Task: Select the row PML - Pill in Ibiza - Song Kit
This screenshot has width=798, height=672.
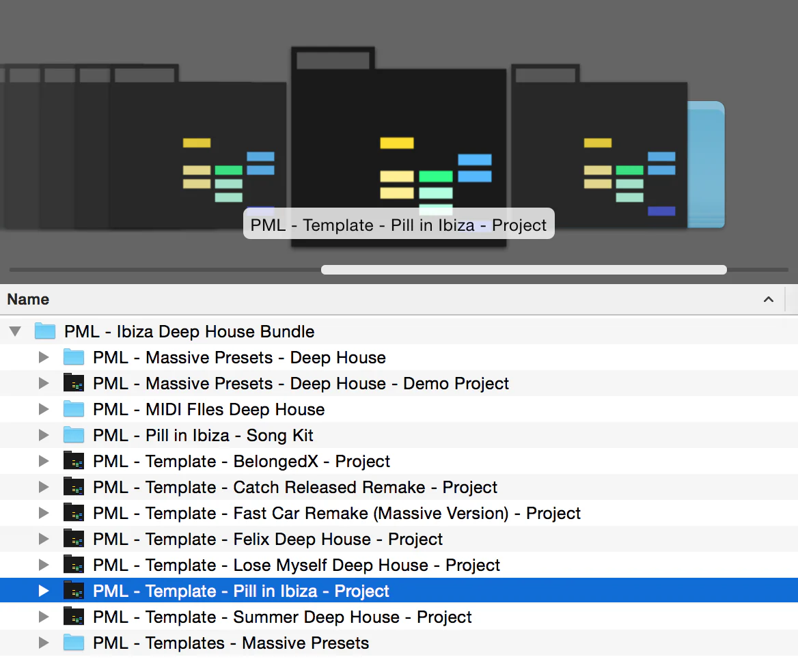Action: tap(399, 436)
